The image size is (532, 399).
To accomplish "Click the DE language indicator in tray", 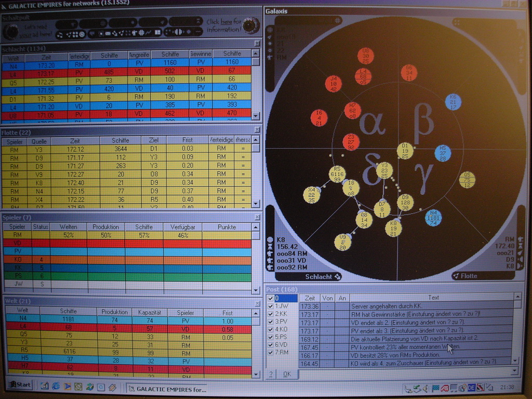I will (472, 388).
